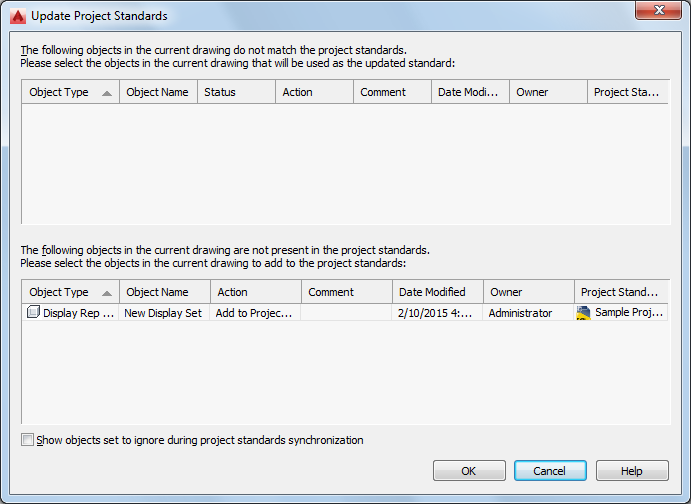Click the upper Owner column header
The width and height of the screenshot is (691, 504).
pos(548,92)
